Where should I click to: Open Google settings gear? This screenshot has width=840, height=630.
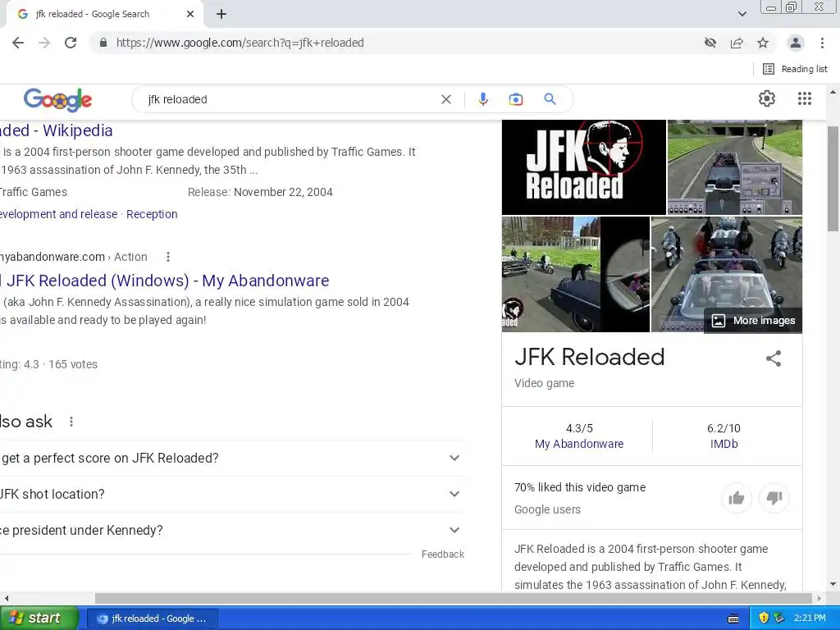click(x=767, y=98)
